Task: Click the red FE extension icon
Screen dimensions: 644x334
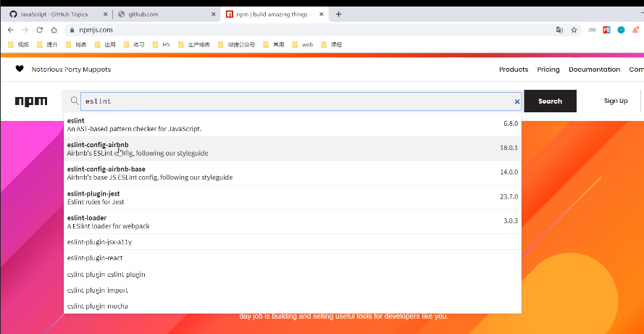Action: coord(606,30)
